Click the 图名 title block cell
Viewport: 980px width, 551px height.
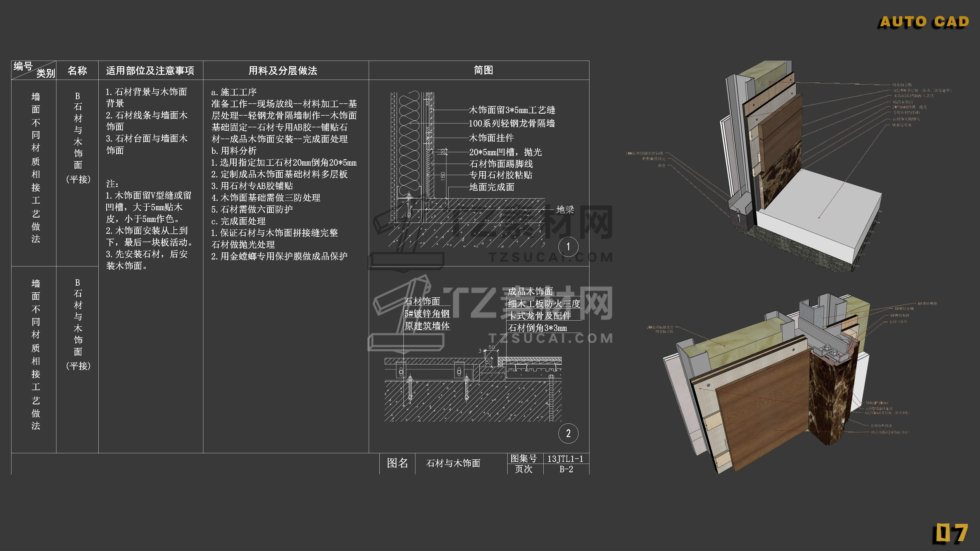point(397,463)
